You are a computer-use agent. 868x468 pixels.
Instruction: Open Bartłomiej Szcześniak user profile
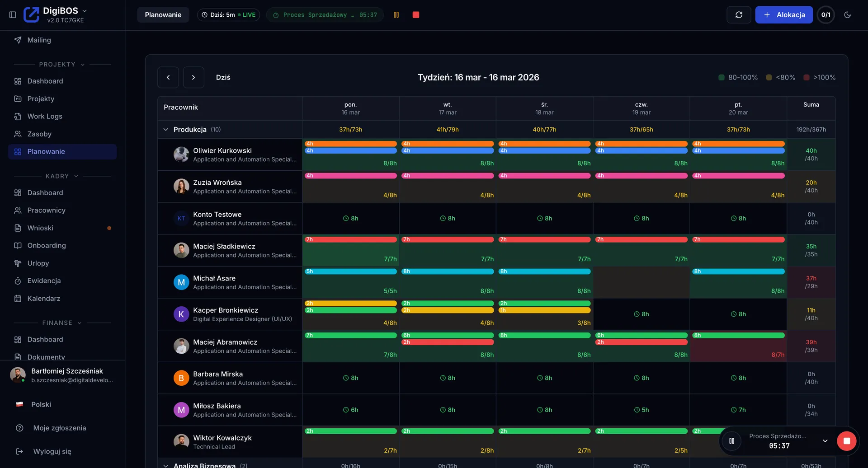62,375
